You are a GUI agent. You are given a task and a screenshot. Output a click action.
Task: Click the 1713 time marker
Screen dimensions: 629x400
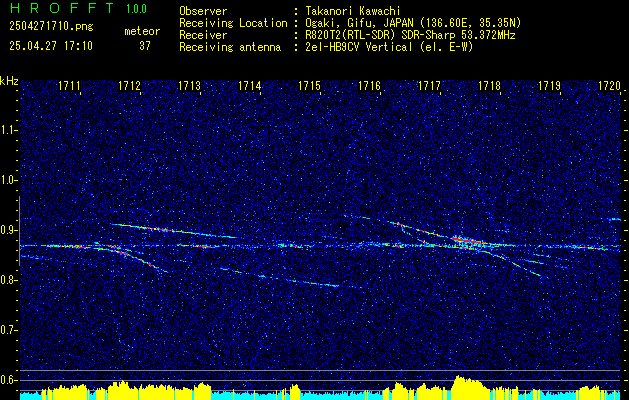tap(189, 86)
